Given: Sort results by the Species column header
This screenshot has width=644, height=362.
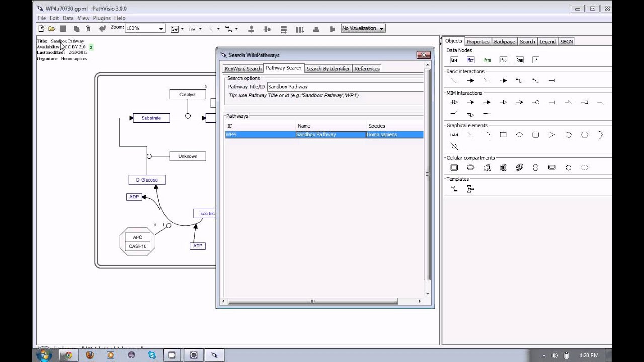Looking at the screenshot, I should point(395,126).
